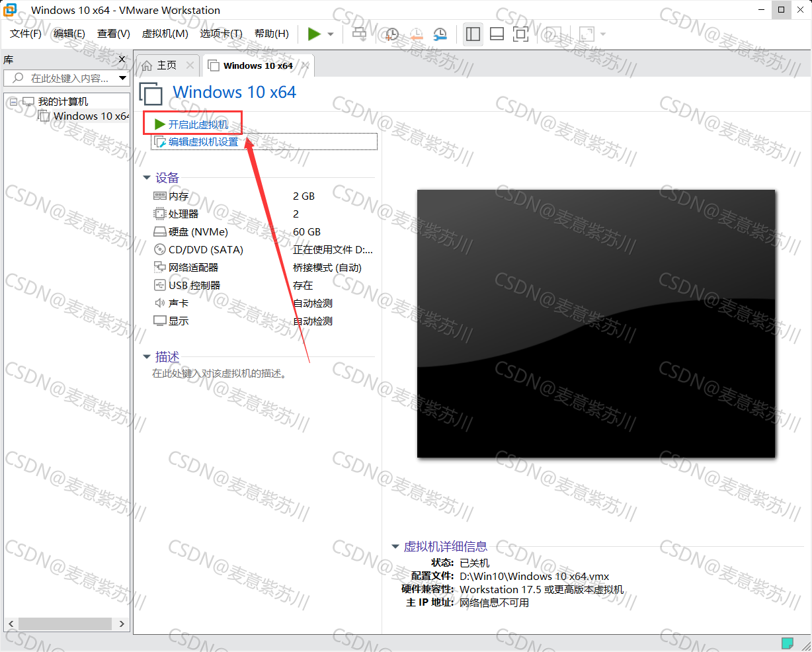
Task: Click the stretch guest display icon
Action: [x=587, y=34]
